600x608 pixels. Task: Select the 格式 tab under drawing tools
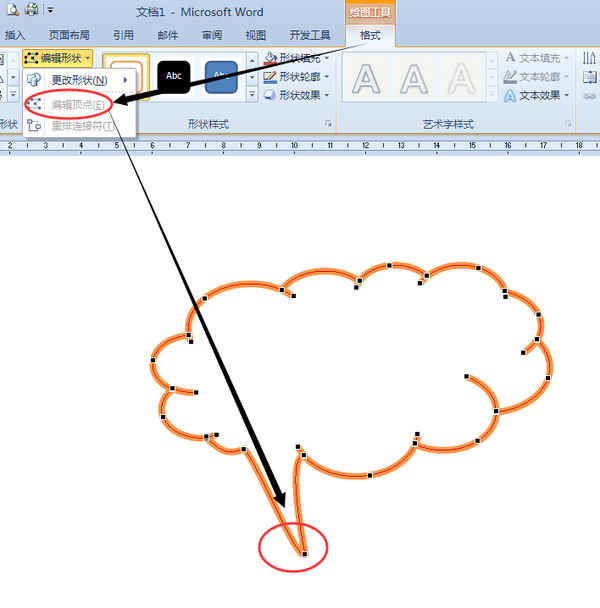click(x=370, y=36)
